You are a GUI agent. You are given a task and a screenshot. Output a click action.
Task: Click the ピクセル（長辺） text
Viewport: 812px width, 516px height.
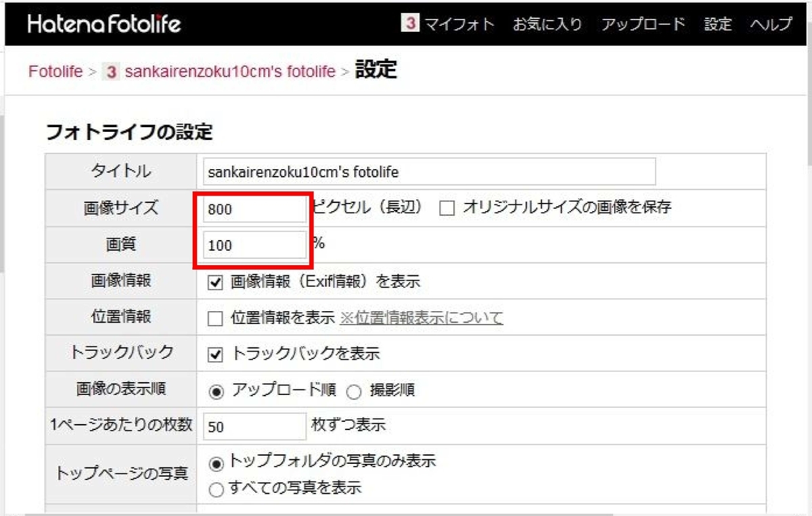point(368,207)
